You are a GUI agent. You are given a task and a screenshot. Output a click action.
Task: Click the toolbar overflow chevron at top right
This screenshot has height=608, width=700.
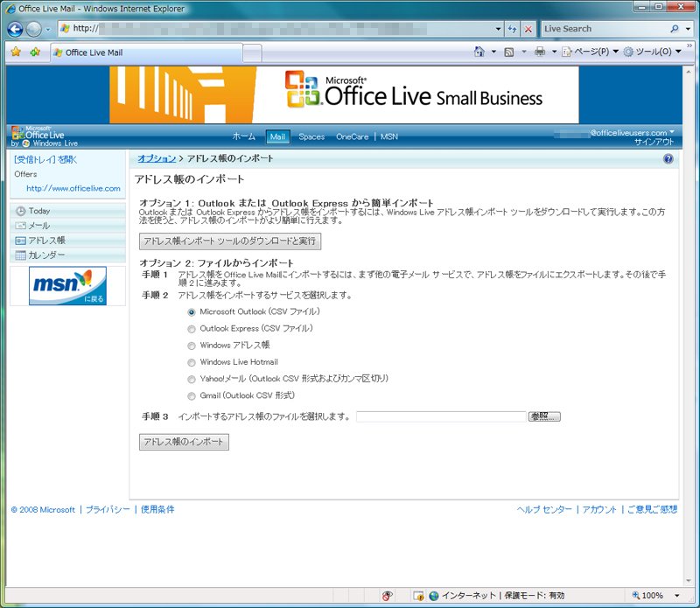tap(689, 45)
